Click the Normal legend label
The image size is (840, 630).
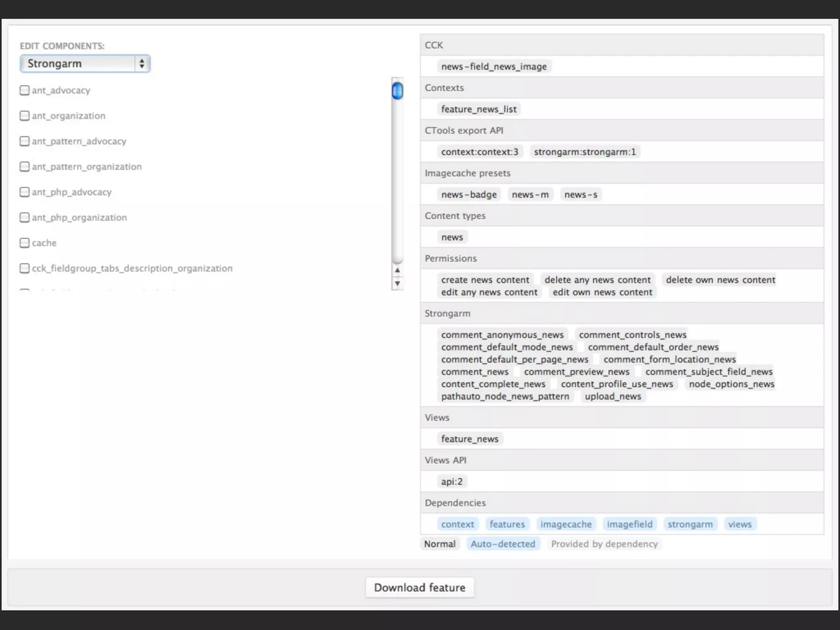440,544
